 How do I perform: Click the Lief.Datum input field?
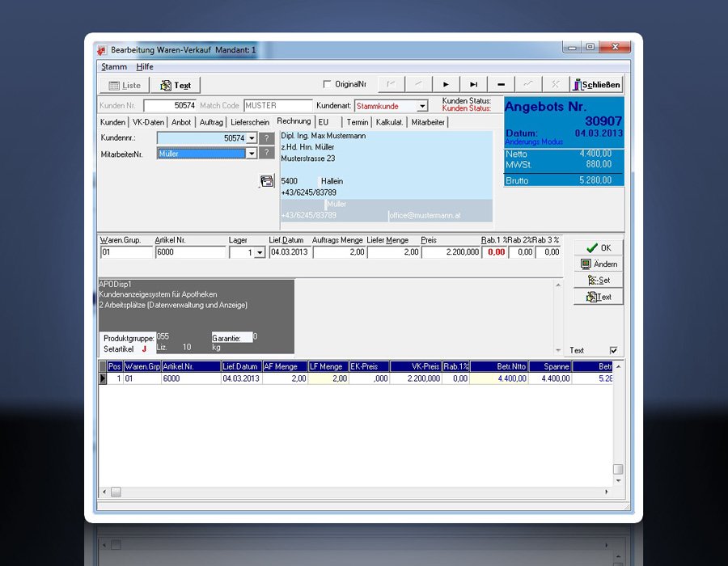pyautogui.click(x=290, y=252)
